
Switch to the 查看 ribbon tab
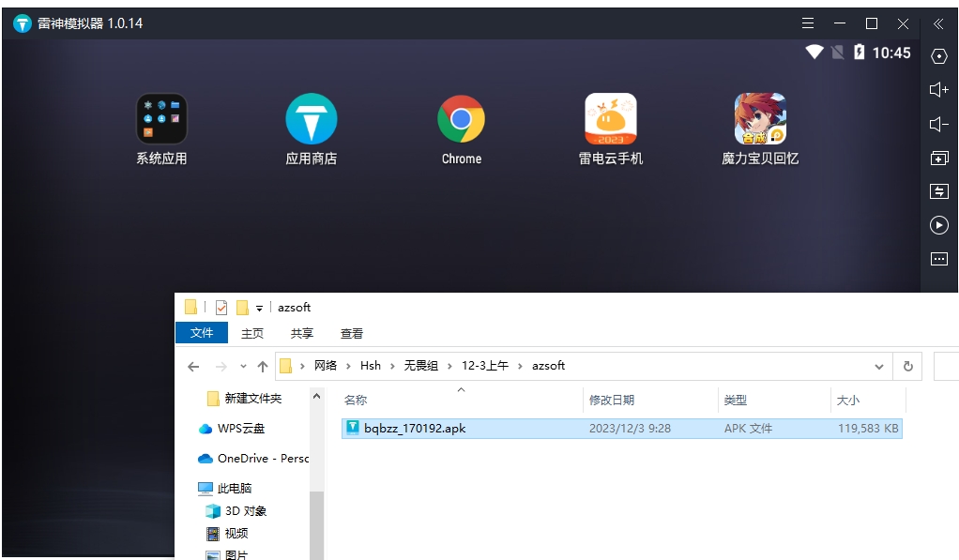[352, 333]
